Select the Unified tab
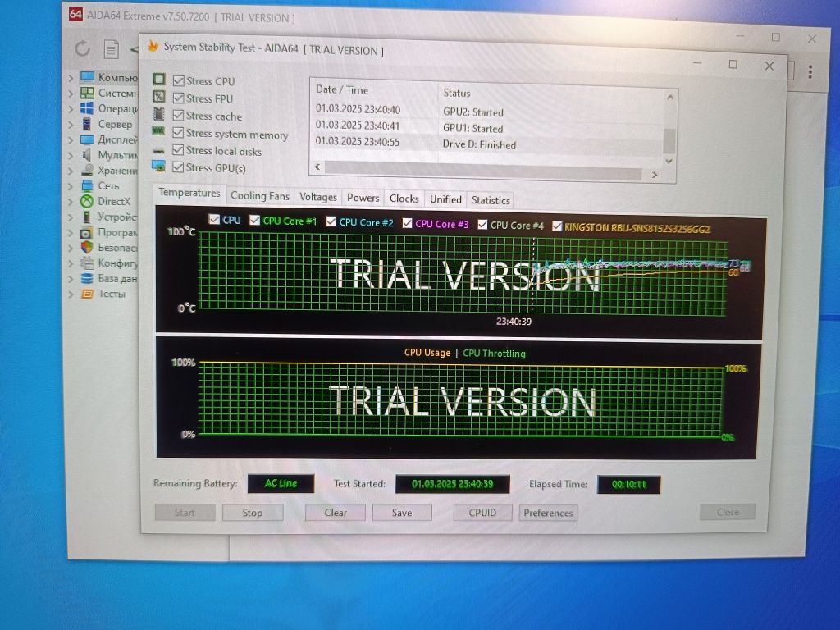This screenshot has height=630, width=840. (x=445, y=199)
